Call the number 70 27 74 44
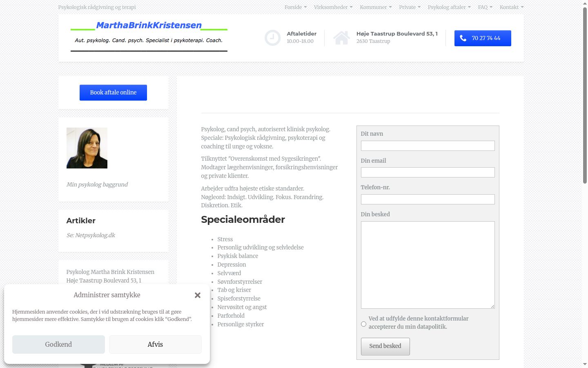 [483, 38]
